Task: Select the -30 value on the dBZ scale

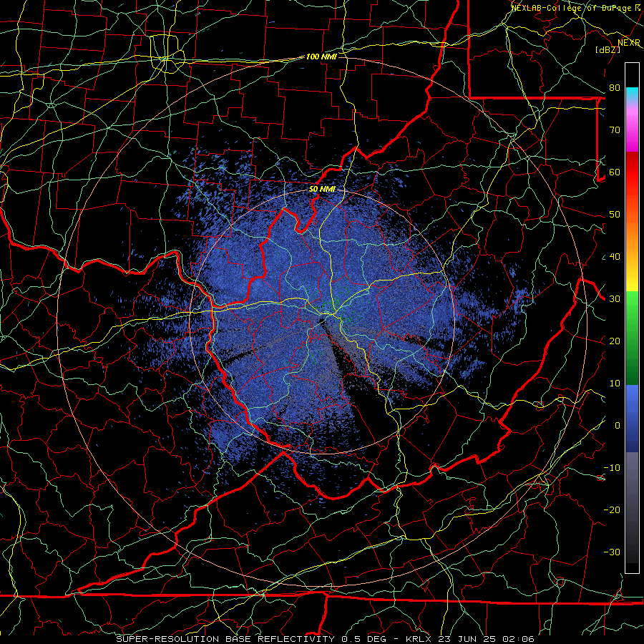Action: click(x=612, y=552)
